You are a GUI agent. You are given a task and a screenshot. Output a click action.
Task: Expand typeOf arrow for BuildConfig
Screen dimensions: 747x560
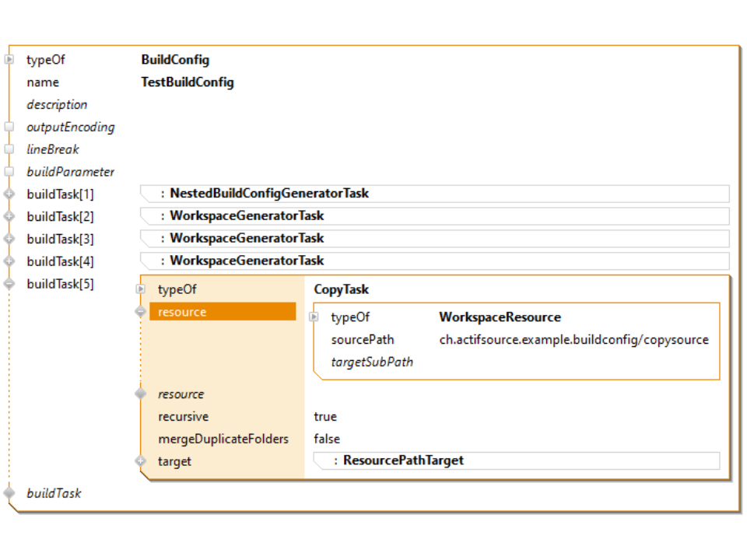pos(9,60)
